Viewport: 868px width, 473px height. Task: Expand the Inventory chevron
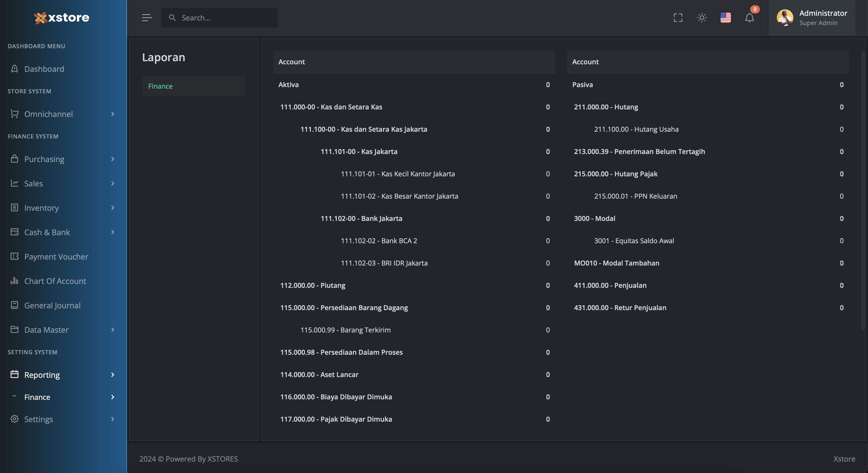point(112,208)
